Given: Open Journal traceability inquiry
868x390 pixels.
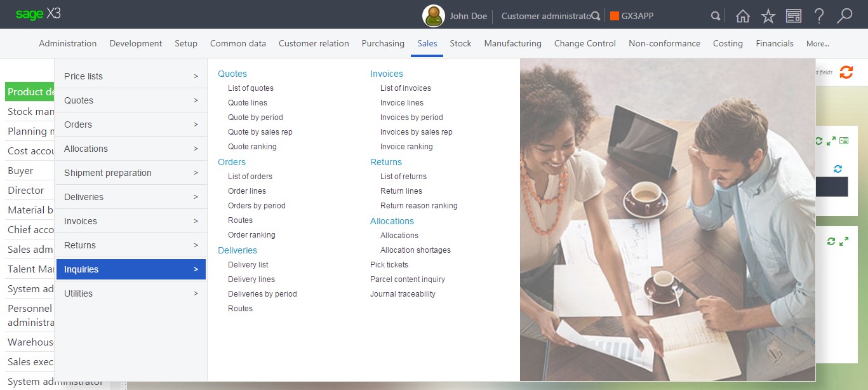Looking at the screenshot, I should click(403, 294).
